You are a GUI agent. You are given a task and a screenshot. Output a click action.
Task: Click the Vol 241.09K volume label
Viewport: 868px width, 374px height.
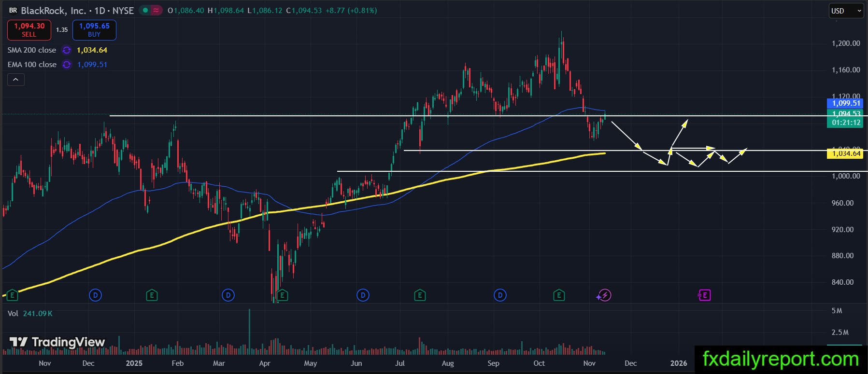tap(30, 314)
